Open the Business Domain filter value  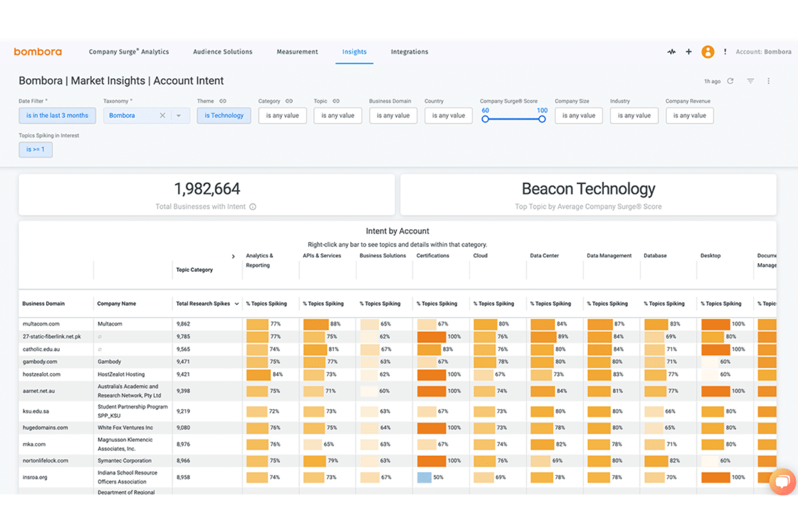click(x=393, y=115)
